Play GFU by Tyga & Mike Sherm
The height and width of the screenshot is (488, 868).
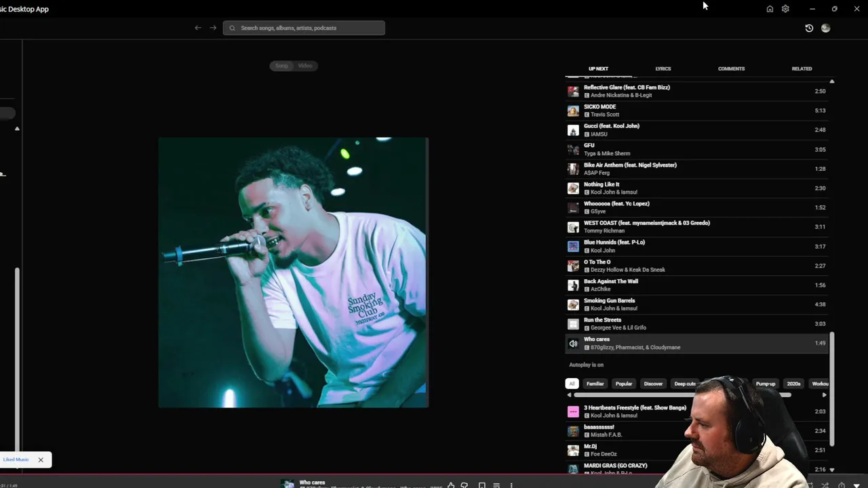pos(696,149)
